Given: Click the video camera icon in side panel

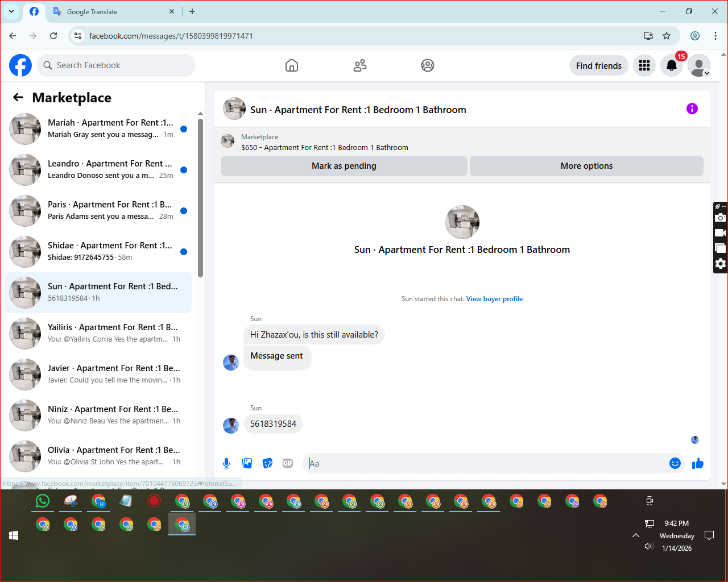Looking at the screenshot, I should pyautogui.click(x=721, y=233).
